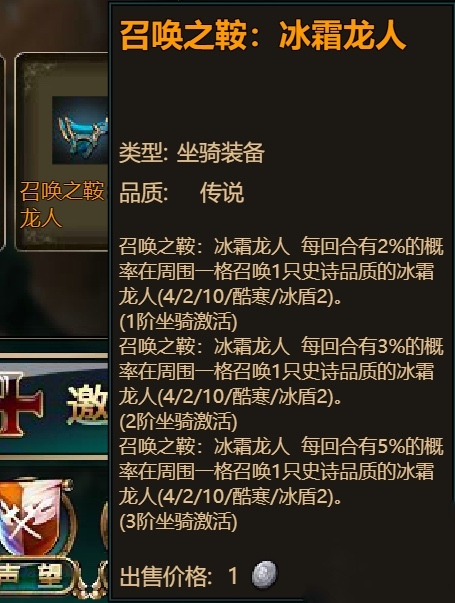Click the 激 activate button
This screenshot has width=455, height=603.
point(88,406)
